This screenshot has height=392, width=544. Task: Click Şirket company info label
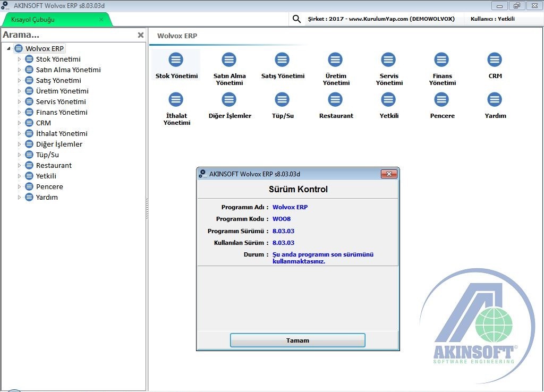(381, 19)
